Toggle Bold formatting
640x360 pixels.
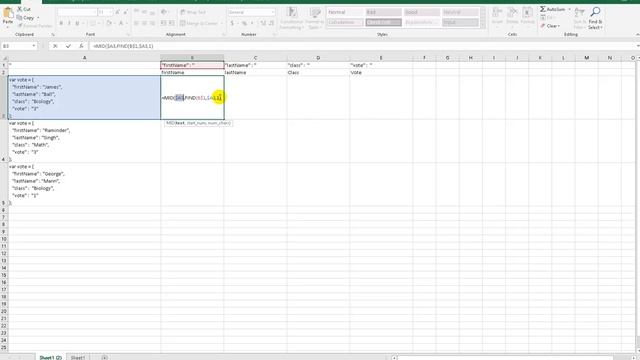pos(61,23)
